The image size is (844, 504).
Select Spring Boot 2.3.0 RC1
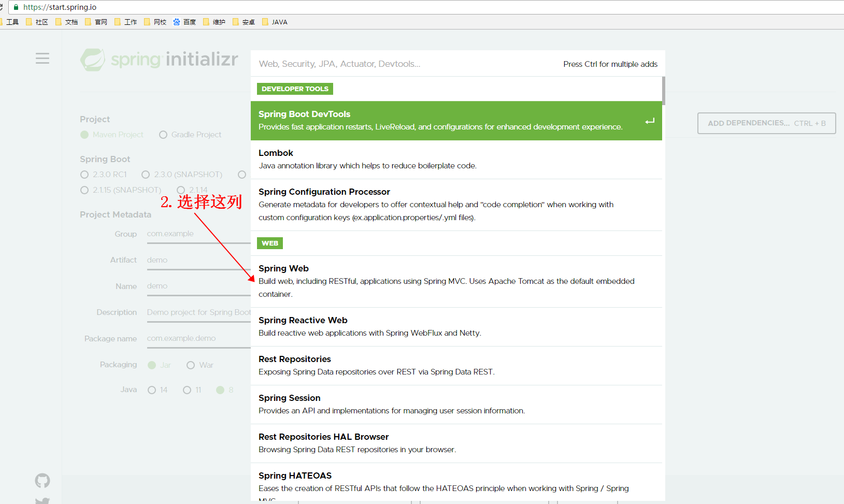click(84, 175)
